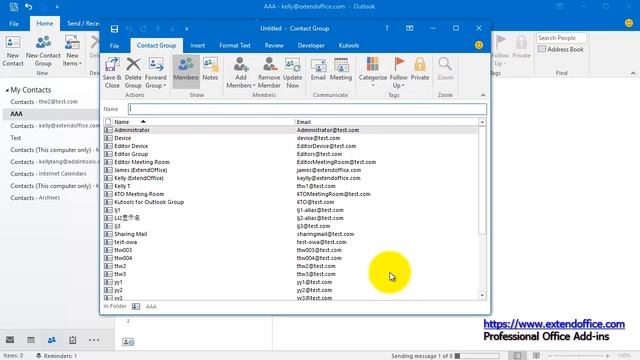The height and width of the screenshot is (360, 640).
Task: Click undo in Outlook title bar
Action: (29, 7)
